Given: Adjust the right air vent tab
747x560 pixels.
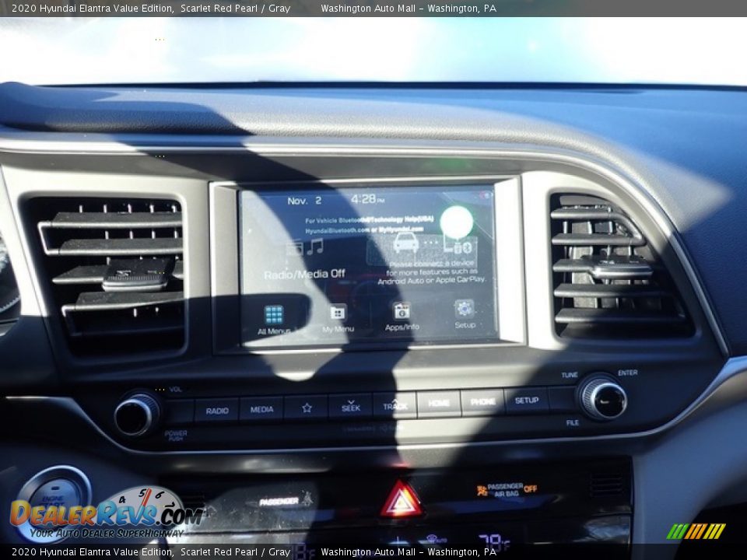Looking at the screenshot, I should 621,269.
